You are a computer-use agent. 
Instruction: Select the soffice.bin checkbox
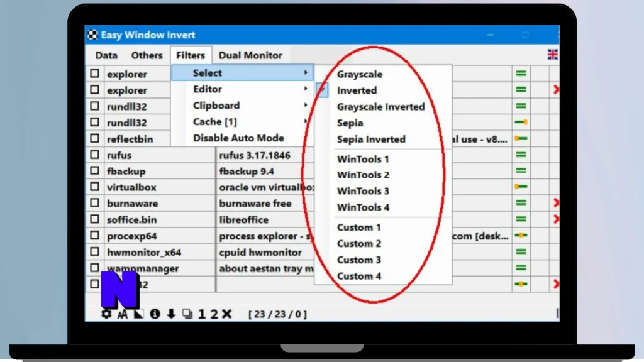[x=94, y=219]
